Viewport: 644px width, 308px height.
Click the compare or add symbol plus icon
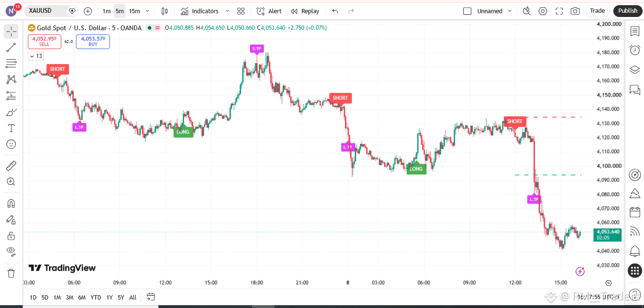coord(88,11)
